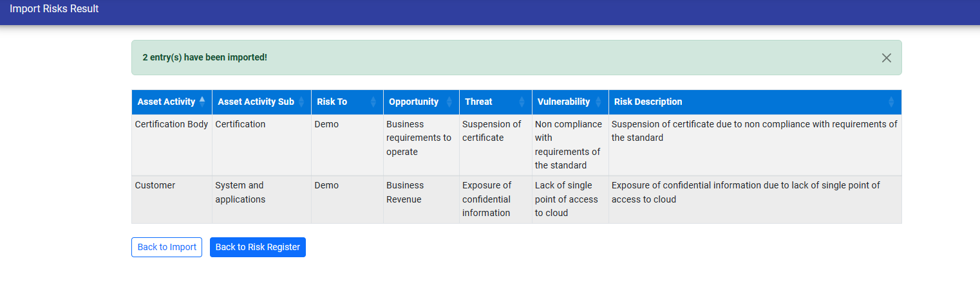This screenshot has width=980, height=299.
Task: Sort by Vulnerability using arrow icon
Action: pyautogui.click(x=598, y=102)
